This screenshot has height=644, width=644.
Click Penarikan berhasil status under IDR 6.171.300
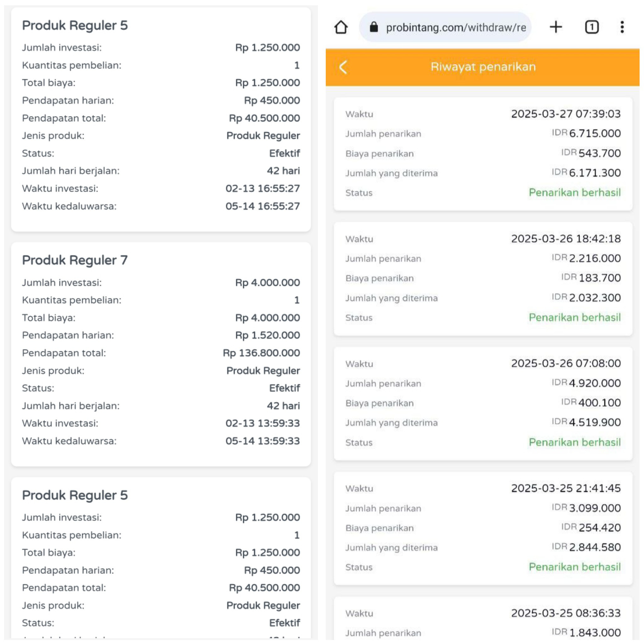[574, 193]
